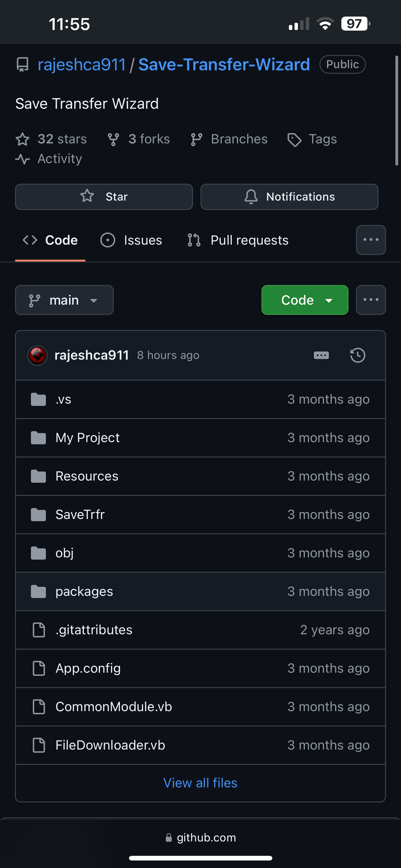Open the .vs folder

tap(63, 399)
